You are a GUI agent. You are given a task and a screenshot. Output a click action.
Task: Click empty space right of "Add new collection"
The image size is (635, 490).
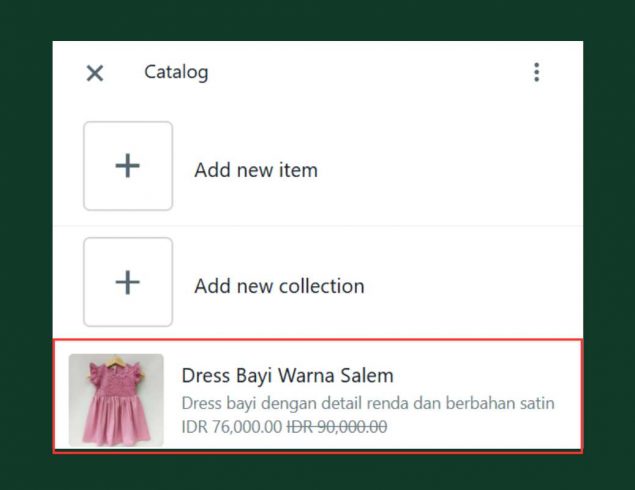(470, 286)
